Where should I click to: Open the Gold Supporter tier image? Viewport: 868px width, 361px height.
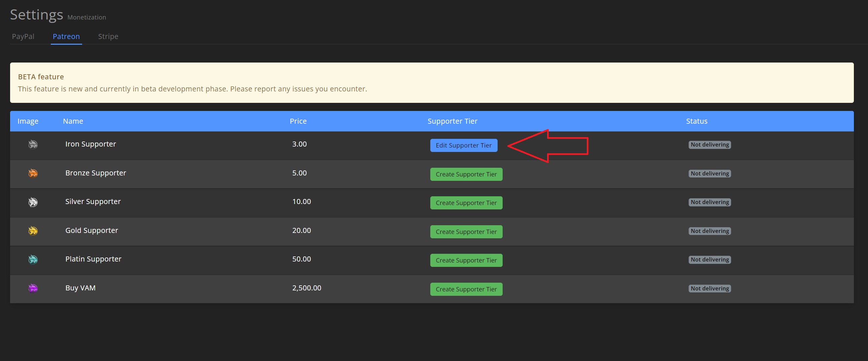pos(33,231)
